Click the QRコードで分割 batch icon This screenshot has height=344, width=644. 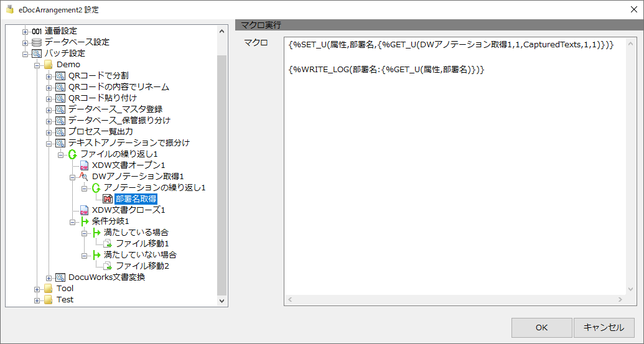(60, 76)
